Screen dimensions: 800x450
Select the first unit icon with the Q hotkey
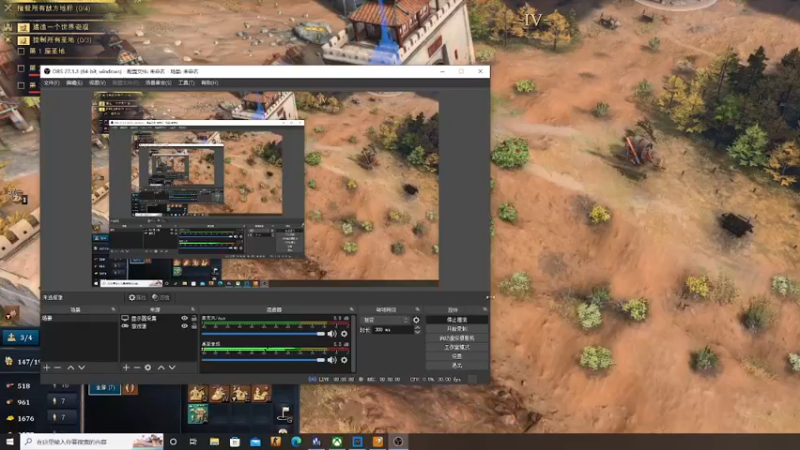click(x=198, y=393)
